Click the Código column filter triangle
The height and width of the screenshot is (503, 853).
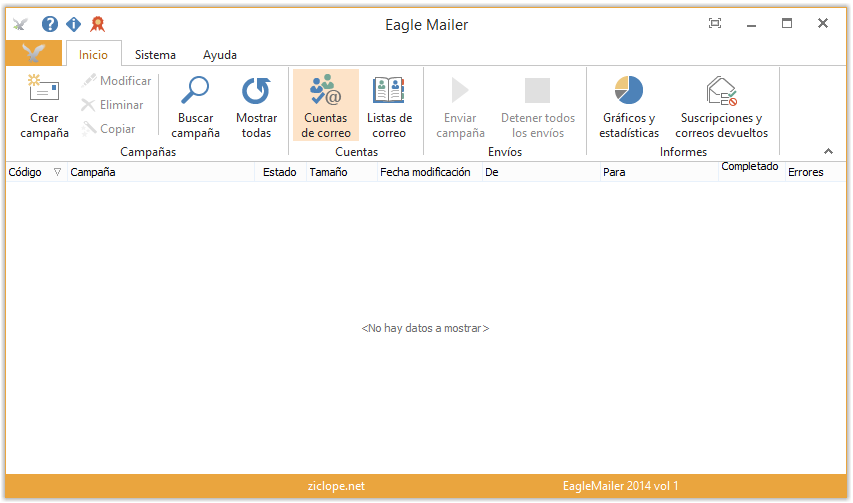[x=57, y=172]
